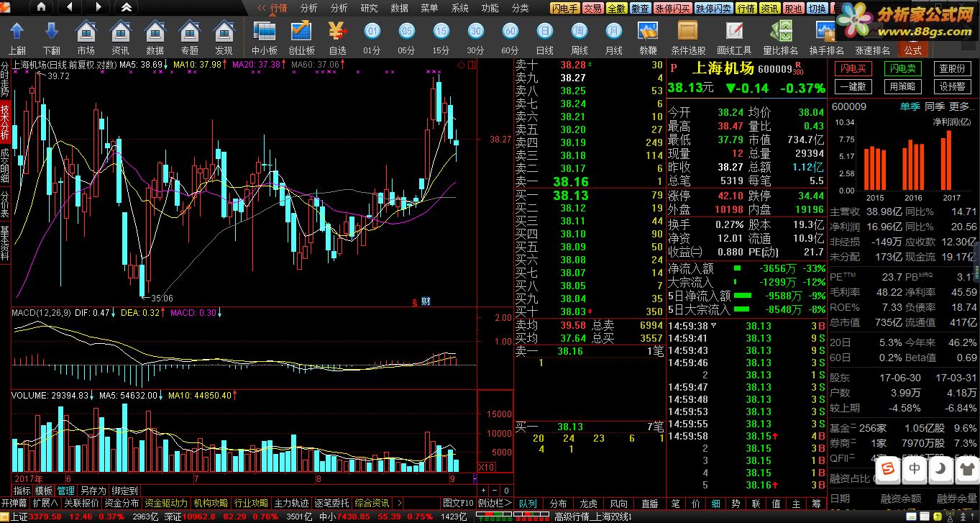The height and width of the screenshot is (523, 980).
Task: Open the 创业板 board icon
Action: (301, 37)
